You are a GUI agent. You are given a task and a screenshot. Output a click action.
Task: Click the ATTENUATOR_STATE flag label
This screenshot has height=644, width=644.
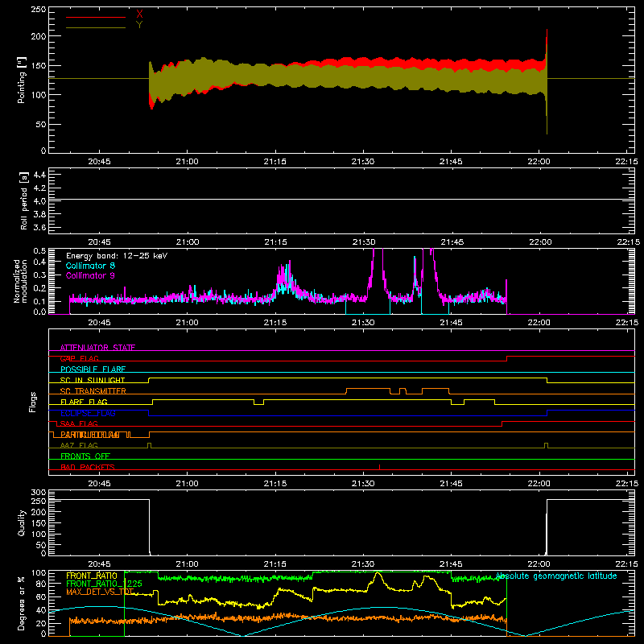pyautogui.click(x=97, y=348)
